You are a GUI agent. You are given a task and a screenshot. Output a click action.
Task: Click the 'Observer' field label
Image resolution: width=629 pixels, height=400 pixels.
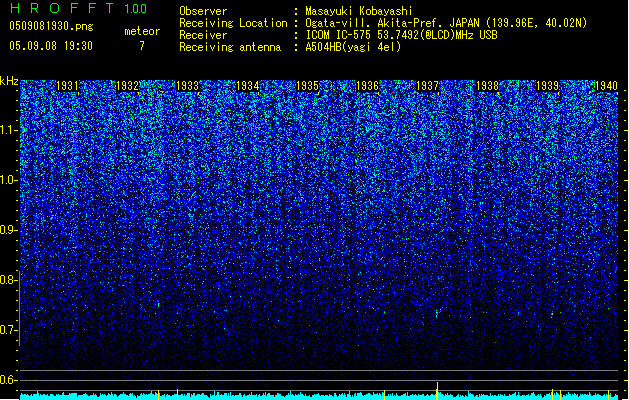203,11
